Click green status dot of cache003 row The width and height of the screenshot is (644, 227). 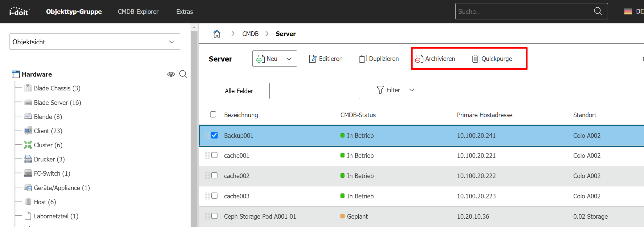(x=342, y=196)
